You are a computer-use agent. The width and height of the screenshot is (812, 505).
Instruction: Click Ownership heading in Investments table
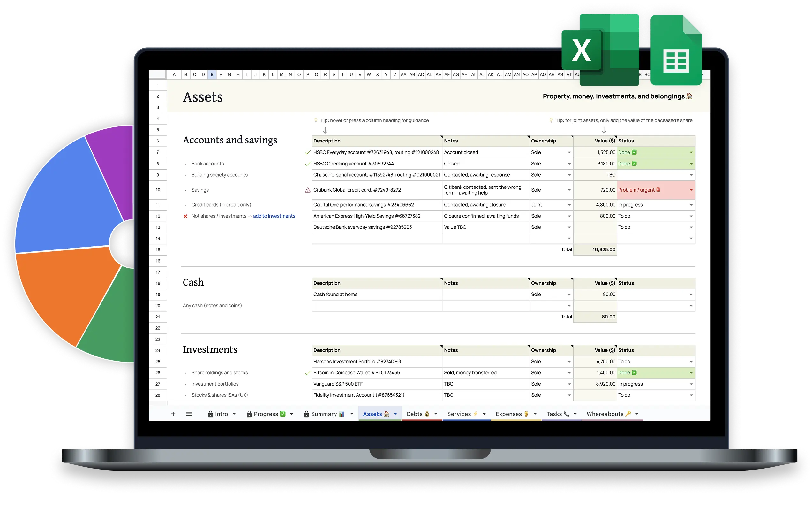(x=551, y=350)
